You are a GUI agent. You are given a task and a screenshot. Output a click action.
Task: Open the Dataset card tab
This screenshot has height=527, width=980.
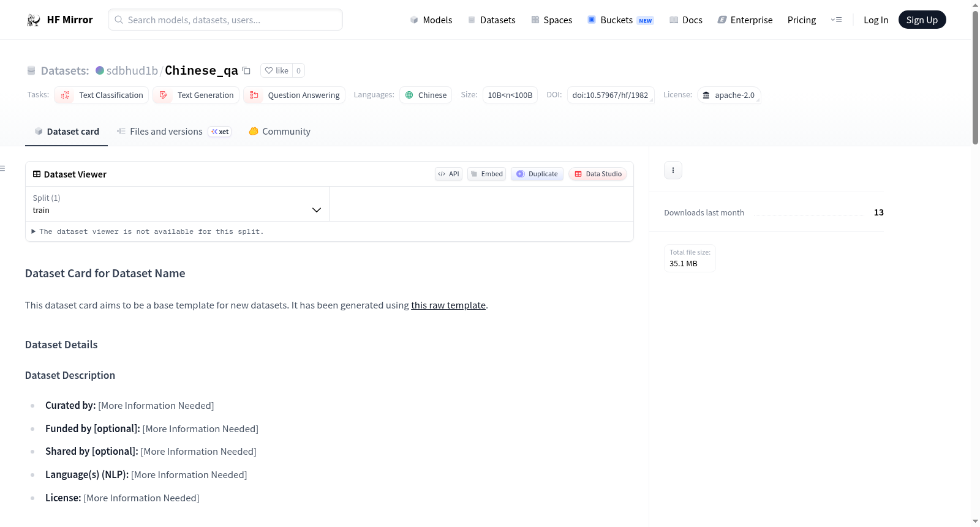pos(66,132)
